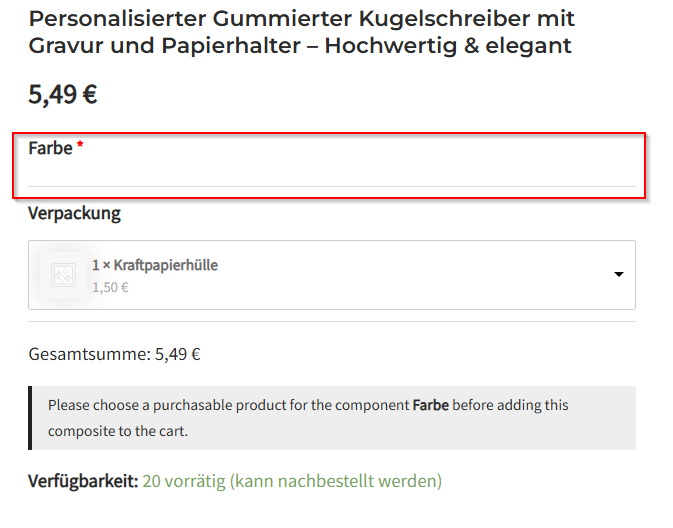Screen dimensions: 673x528
Task: Click the bold Farbe word in the notice
Action: (430, 405)
